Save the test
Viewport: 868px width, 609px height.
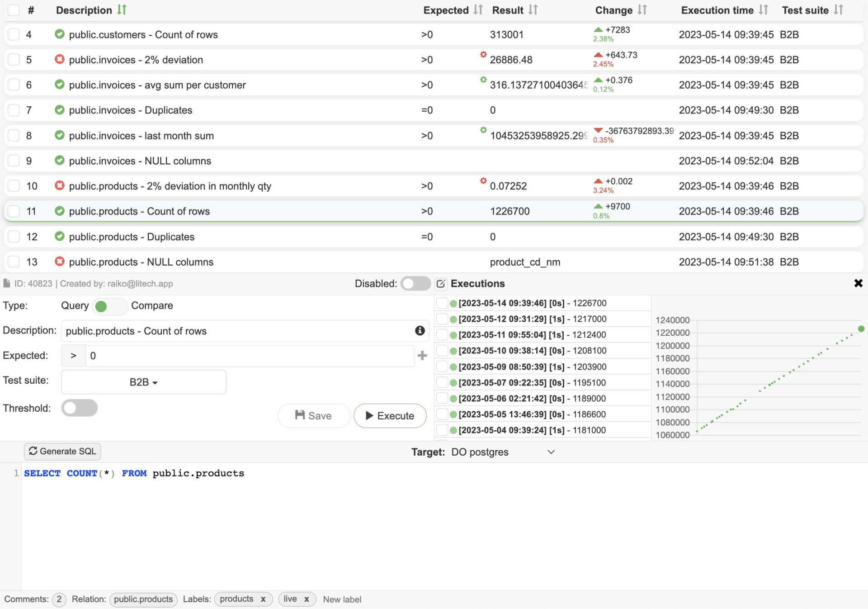pos(314,415)
